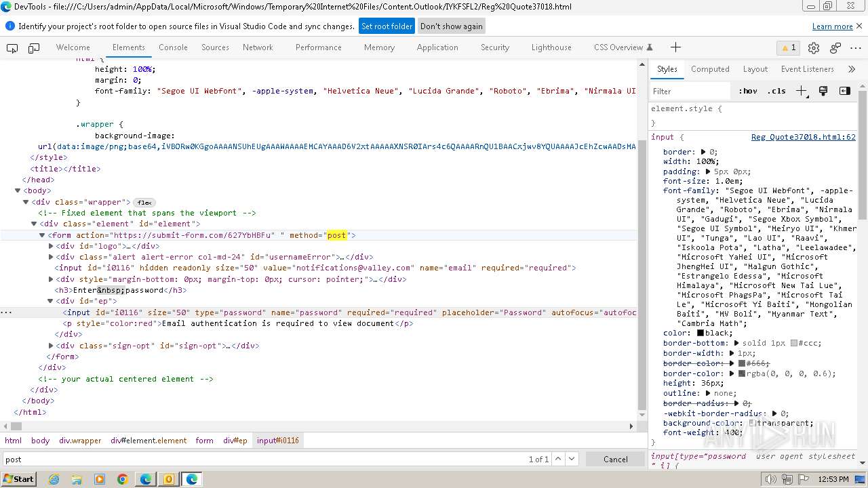This screenshot has height=488, width=868.
Task: Open the Lighthouse tab
Action: 551,47
